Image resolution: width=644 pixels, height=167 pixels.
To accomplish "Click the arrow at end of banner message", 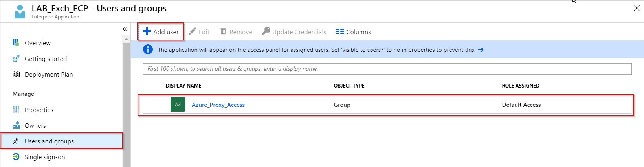I will click(x=481, y=50).
